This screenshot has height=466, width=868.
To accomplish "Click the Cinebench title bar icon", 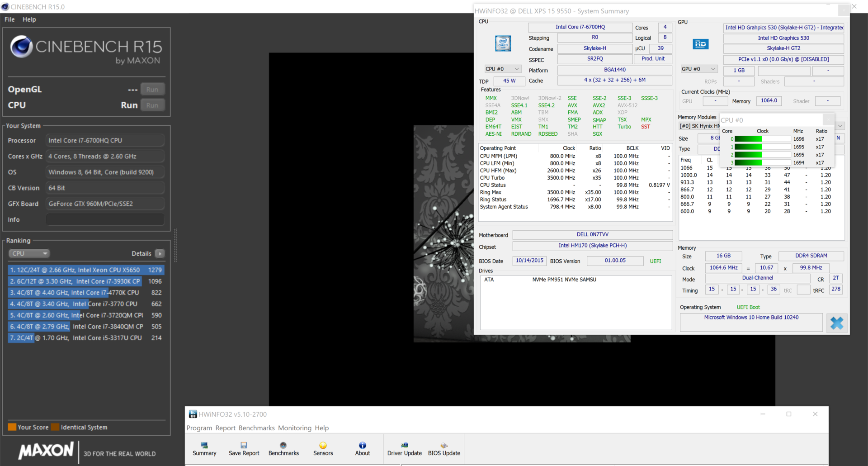I will click(x=5, y=7).
